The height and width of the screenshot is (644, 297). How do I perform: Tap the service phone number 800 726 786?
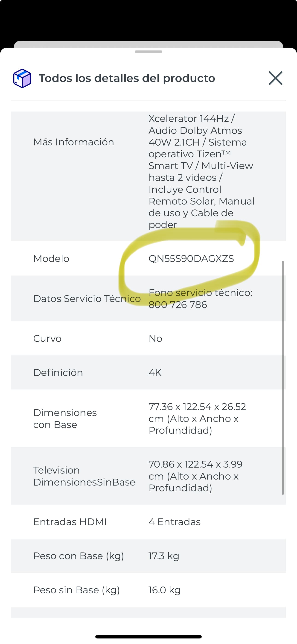[x=178, y=304]
